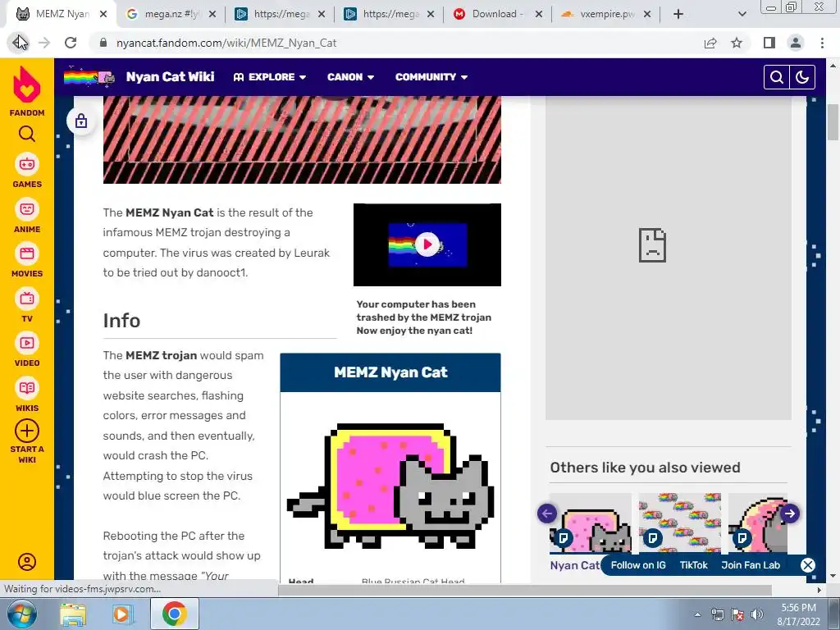This screenshot has height=630, width=840.
Task: Open the Games section icon
Action: [x=27, y=164]
